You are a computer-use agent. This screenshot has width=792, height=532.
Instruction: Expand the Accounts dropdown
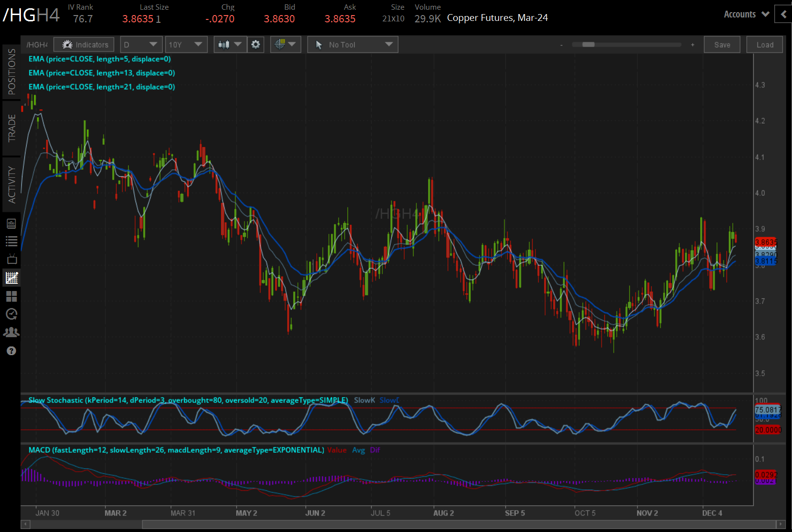click(746, 15)
